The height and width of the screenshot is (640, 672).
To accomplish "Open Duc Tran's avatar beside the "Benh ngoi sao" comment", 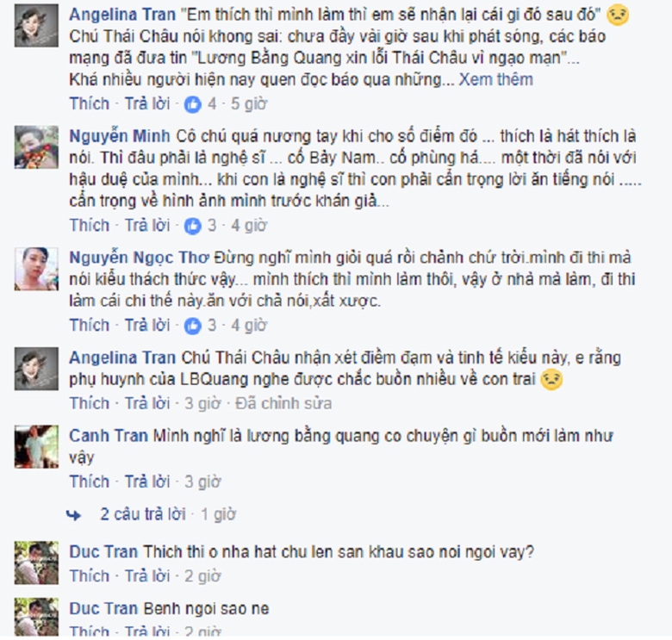I will coord(36,617).
